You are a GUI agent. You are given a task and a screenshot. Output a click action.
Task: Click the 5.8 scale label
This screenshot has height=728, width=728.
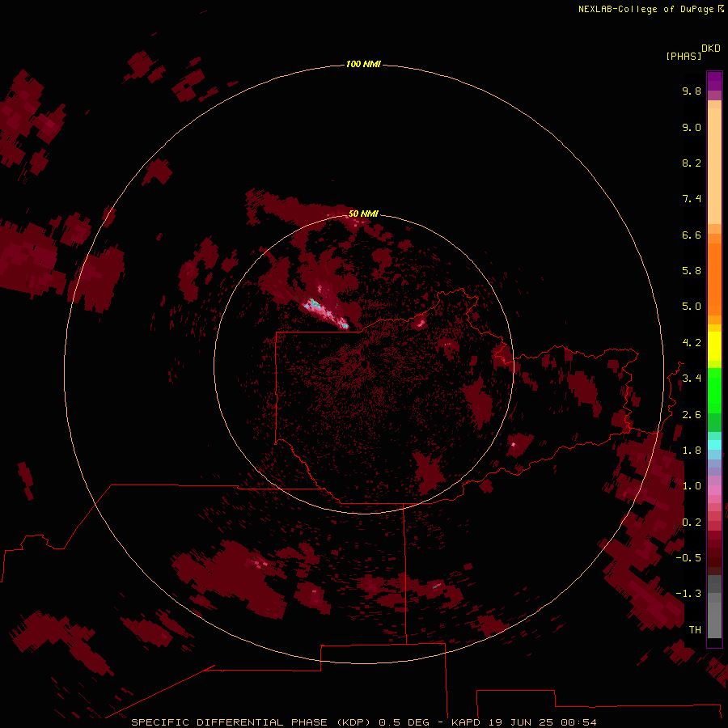[x=692, y=271]
